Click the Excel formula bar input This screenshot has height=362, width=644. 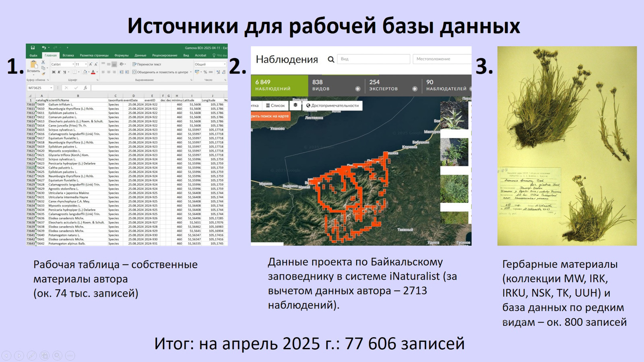coord(159,88)
